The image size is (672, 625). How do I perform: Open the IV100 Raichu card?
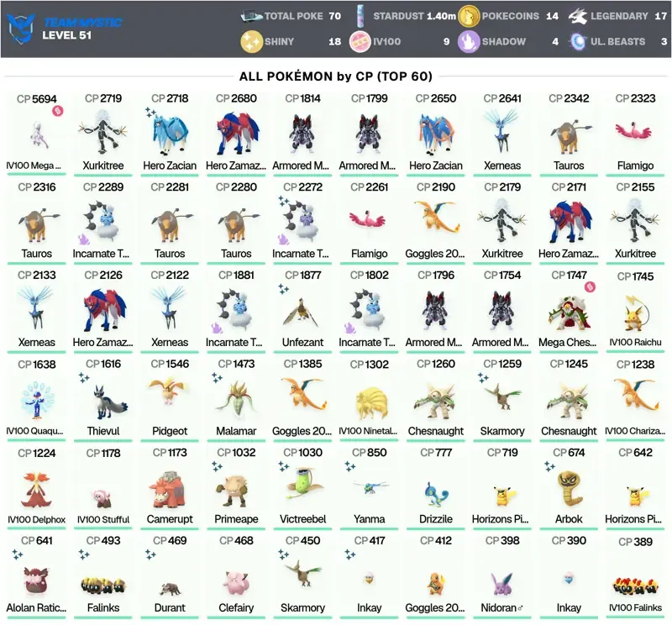635,310
